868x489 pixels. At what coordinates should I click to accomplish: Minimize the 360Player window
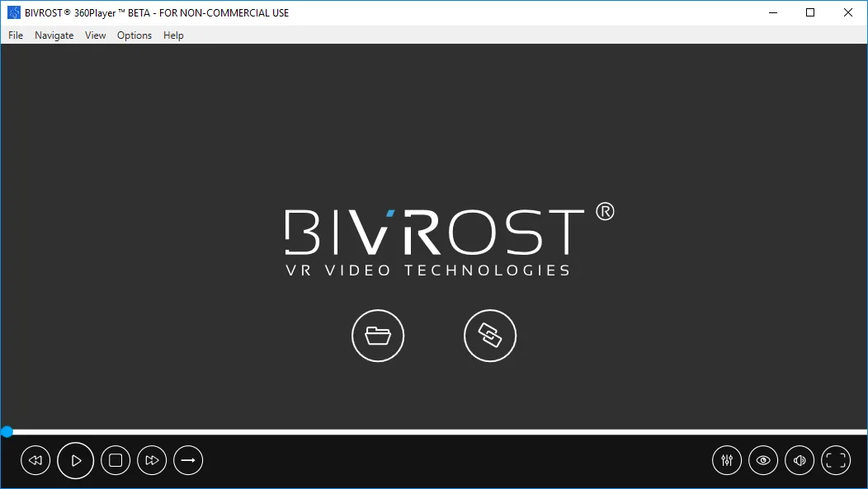(773, 12)
